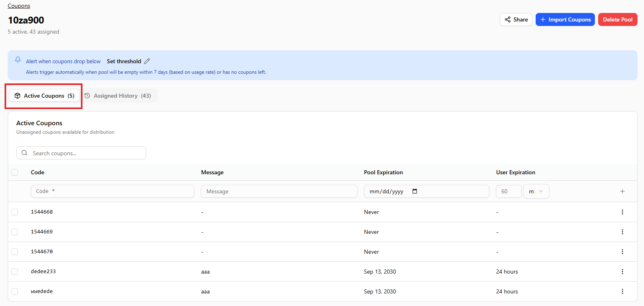The height and width of the screenshot is (306, 644).
Task: Select checkbox for coupon 1544668
Action: tap(15, 212)
